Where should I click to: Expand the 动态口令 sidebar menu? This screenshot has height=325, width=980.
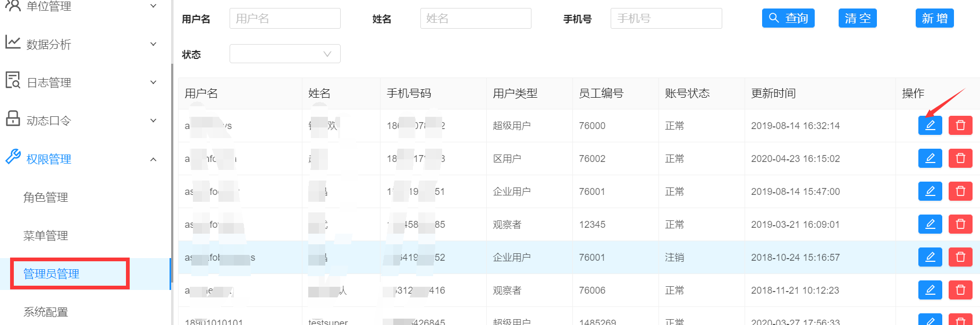tap(80, 121)
